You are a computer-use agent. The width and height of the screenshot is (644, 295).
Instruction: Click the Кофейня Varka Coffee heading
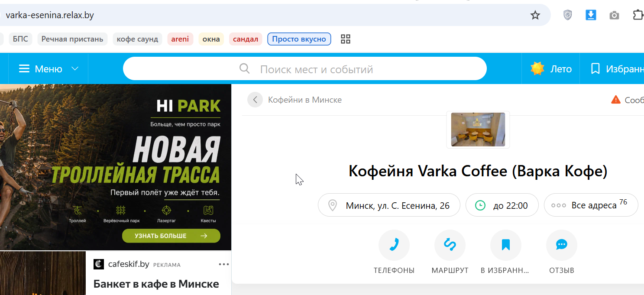[478, 172]
